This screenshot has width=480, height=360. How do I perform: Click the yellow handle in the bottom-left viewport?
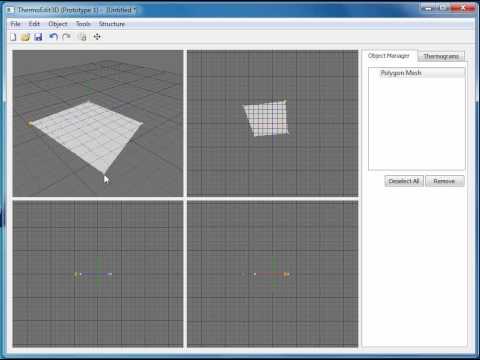tap(76, 274)
